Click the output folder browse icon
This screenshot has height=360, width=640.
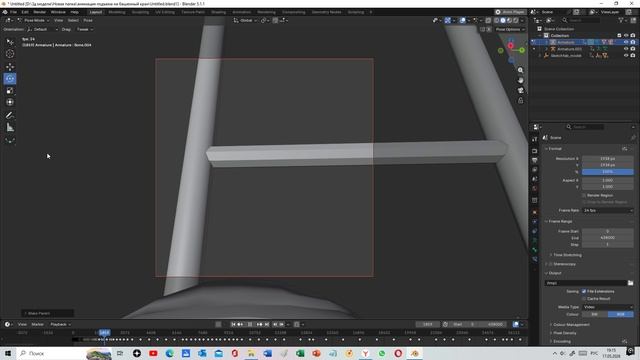pos(630,282)
